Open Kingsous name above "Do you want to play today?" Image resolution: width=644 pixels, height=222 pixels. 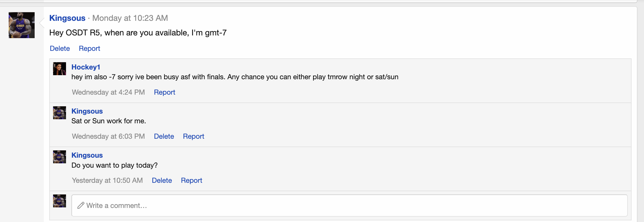click(x=87, y=155)
